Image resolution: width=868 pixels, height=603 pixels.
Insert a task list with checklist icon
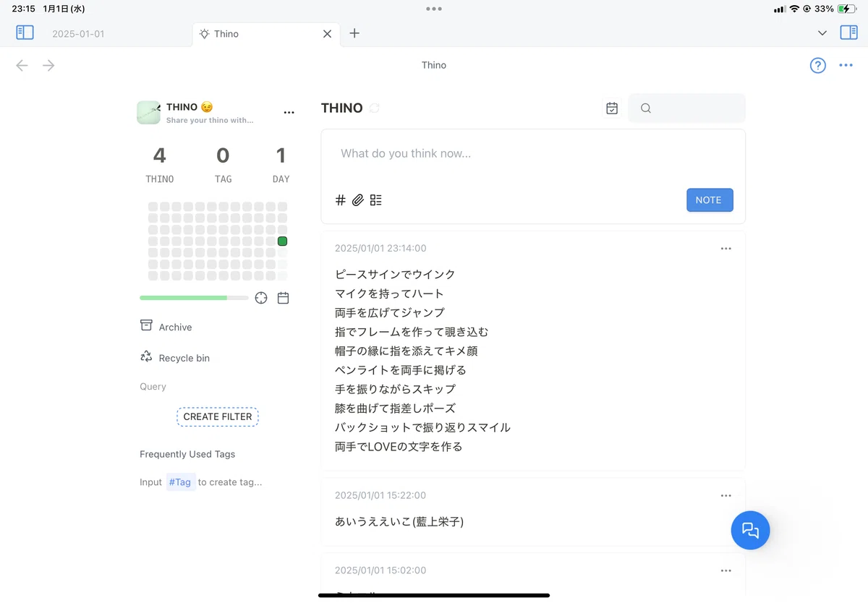(375, 200)
